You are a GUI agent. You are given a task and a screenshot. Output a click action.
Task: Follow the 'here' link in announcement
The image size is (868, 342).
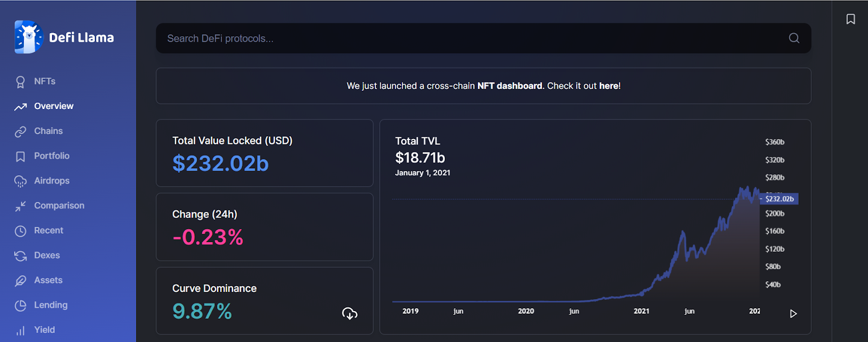click(609, 86)
